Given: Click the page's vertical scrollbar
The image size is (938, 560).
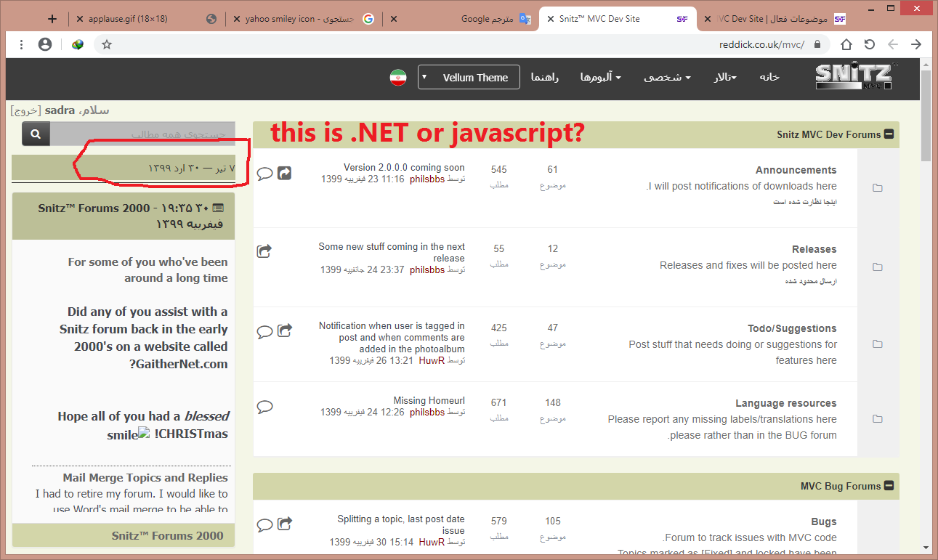Looking at the screenshot, I should pos(926,291).
